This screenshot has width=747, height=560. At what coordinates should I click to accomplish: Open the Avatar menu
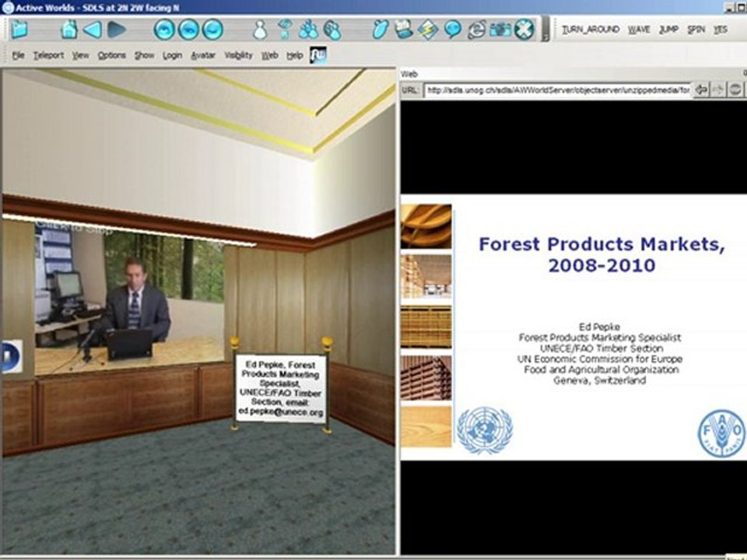point(203,56)
